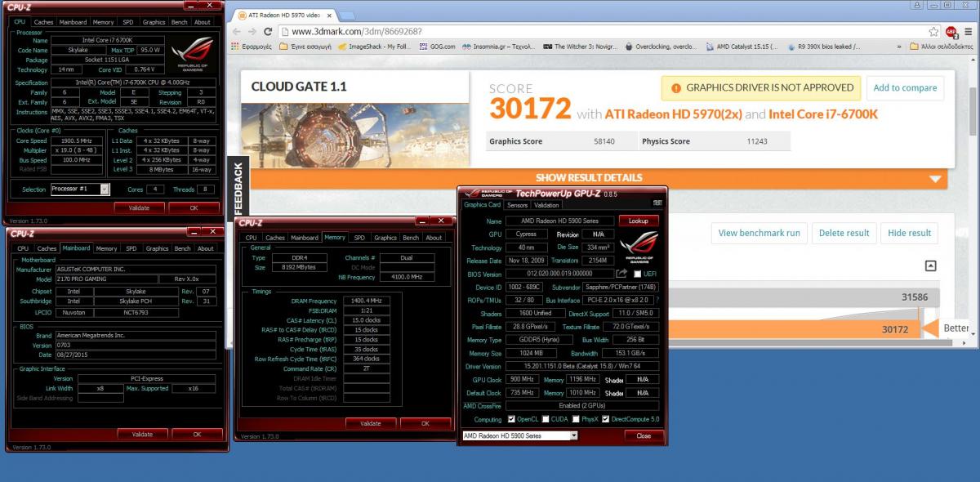Open the Chrome hamburger menu
The height and width of the screenshot is (482, 980).
click(969, 31)
